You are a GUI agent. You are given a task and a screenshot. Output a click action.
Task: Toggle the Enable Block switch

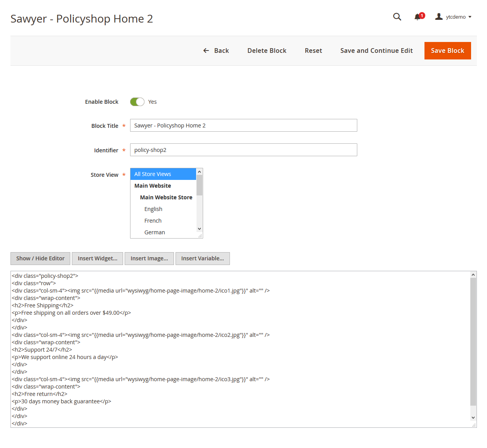[x=137, y=102]
